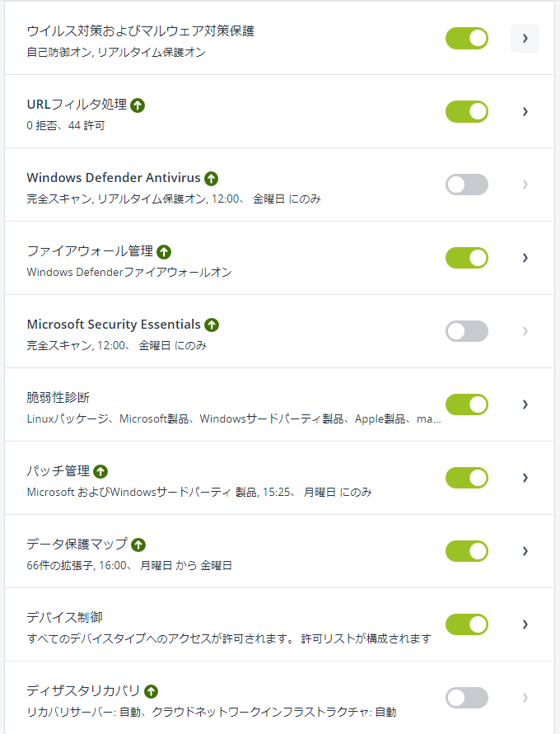
Task: Turn on the Microsoft Security Essentials switch
Action: pyautogui.click(x=467, y=331)
